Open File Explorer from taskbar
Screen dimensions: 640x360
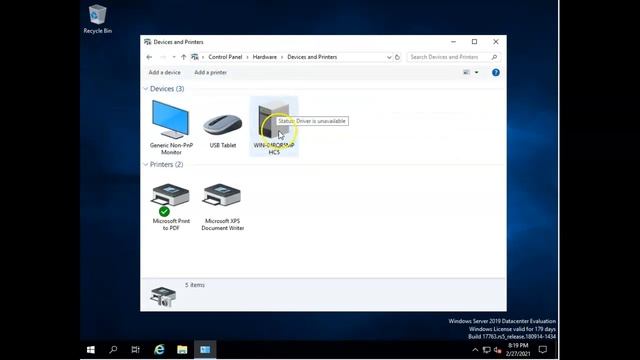click(182, 350)
